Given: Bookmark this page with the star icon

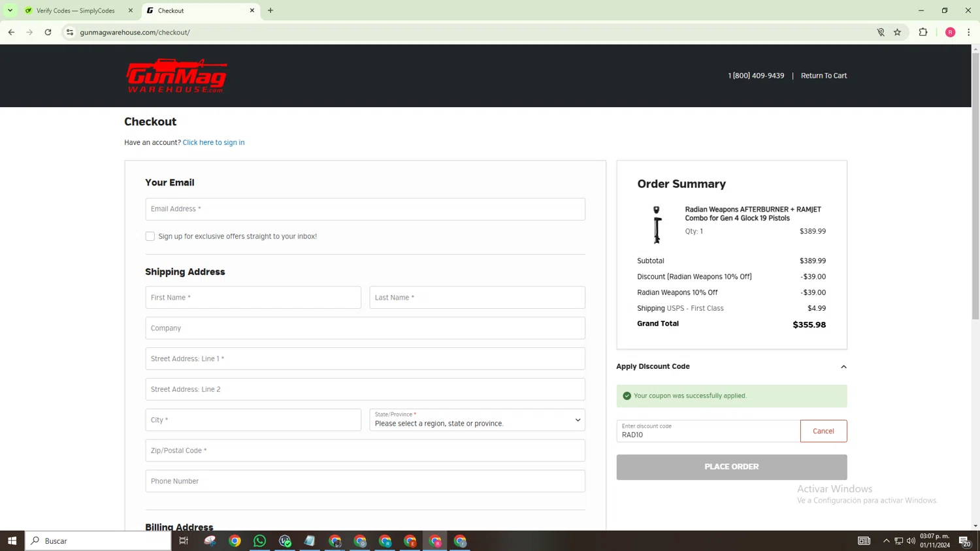Looking at the screenshot, I should (897, 32).
